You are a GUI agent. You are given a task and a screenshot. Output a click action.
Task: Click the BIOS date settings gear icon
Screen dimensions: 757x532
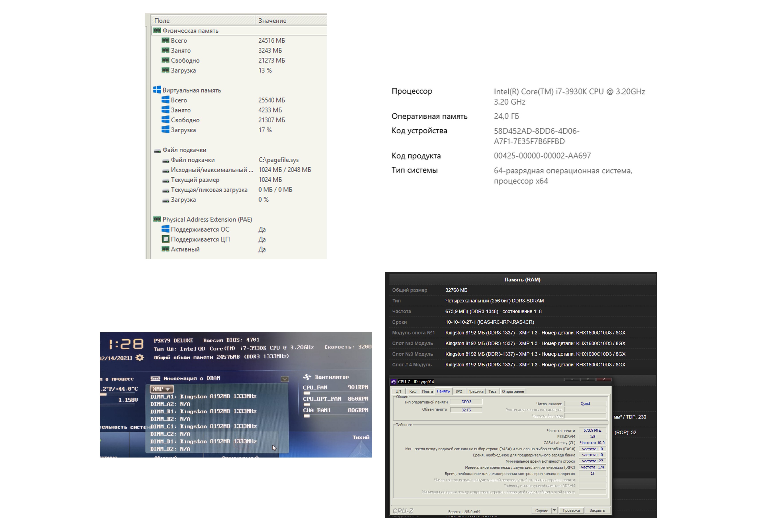(140, 357)
